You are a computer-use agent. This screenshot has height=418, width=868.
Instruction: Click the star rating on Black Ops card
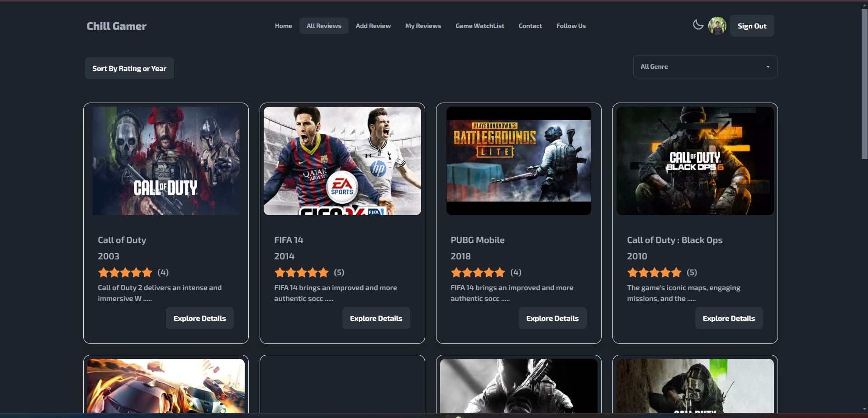(655, 272)
